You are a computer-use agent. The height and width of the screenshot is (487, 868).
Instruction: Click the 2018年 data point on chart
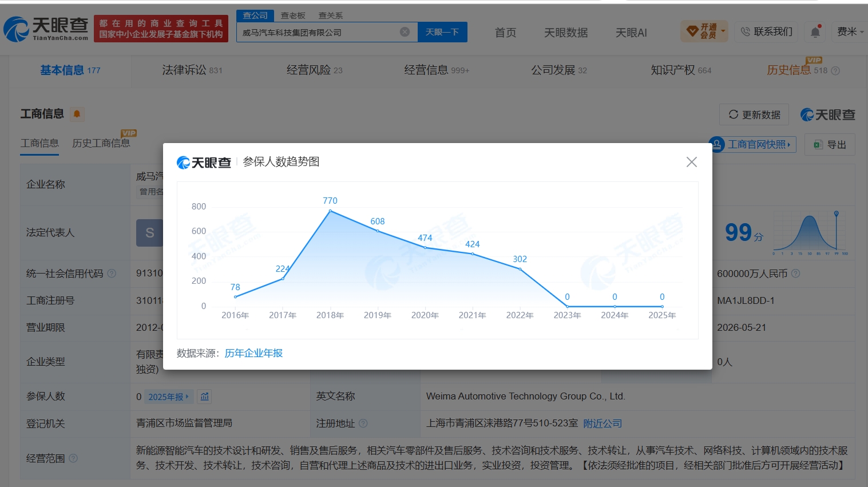330,211
